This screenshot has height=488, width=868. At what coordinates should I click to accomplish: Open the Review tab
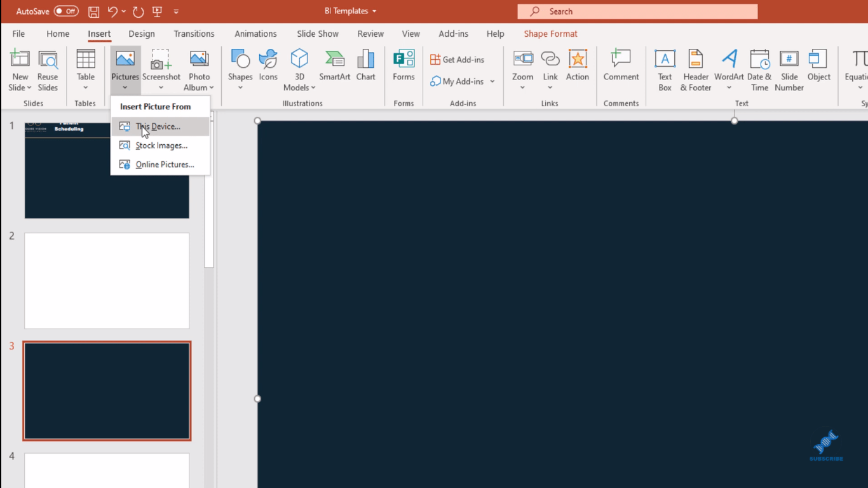370,34
